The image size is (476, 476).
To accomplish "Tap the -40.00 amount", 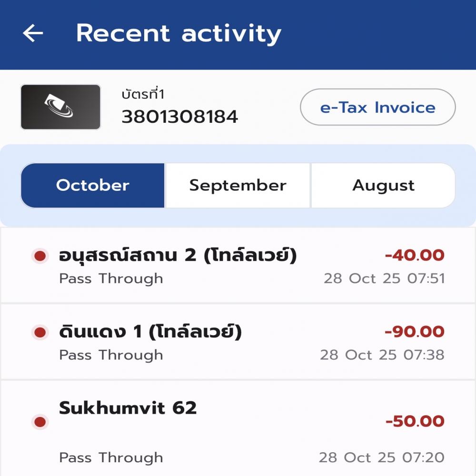I will coord(415,256).
